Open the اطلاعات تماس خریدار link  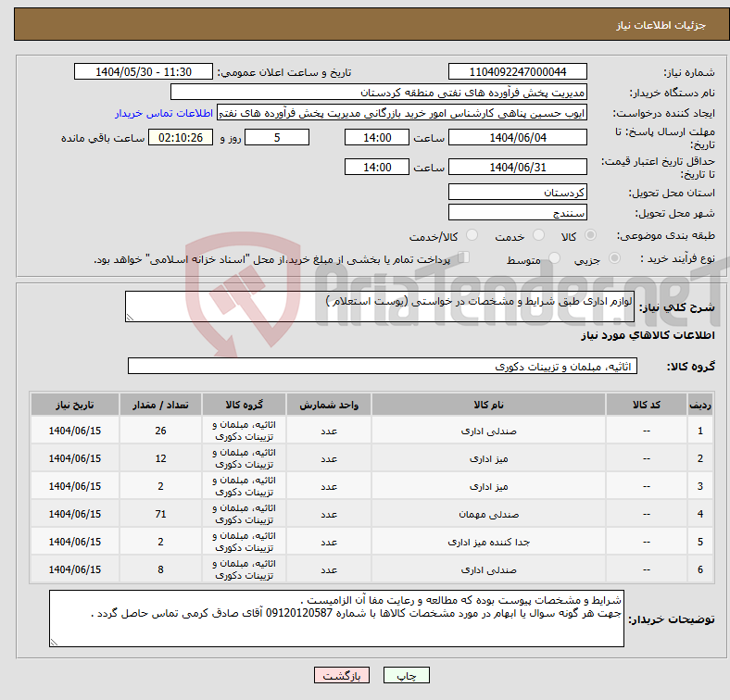click(164, 113)
